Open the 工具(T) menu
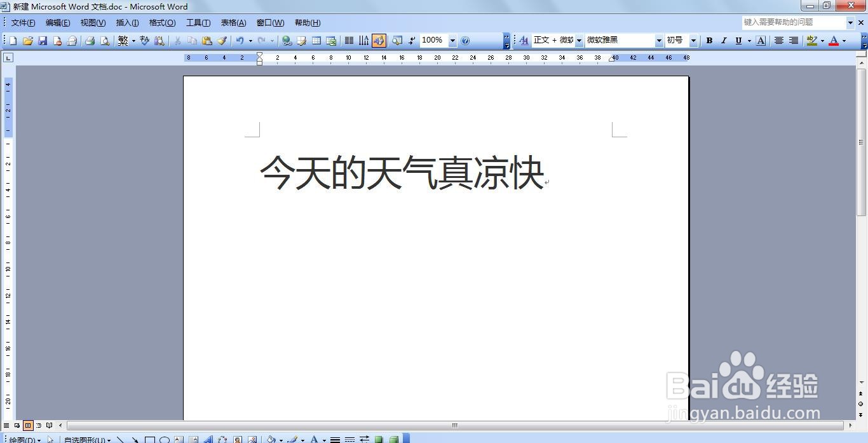 coord(198,23)
